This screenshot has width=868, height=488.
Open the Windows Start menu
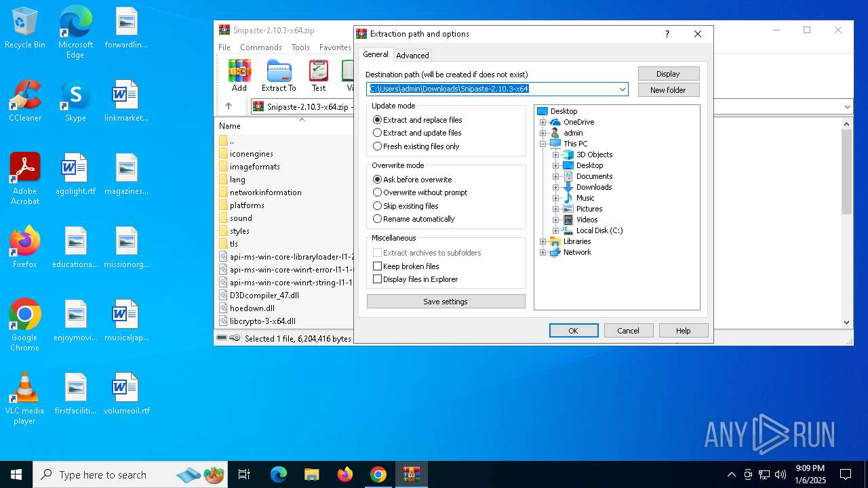coord(16,474)
